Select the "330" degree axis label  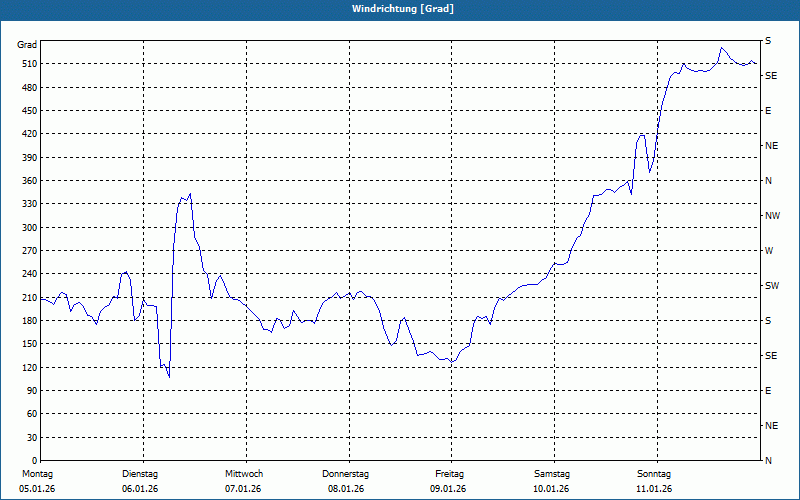[x=29, y=204]
